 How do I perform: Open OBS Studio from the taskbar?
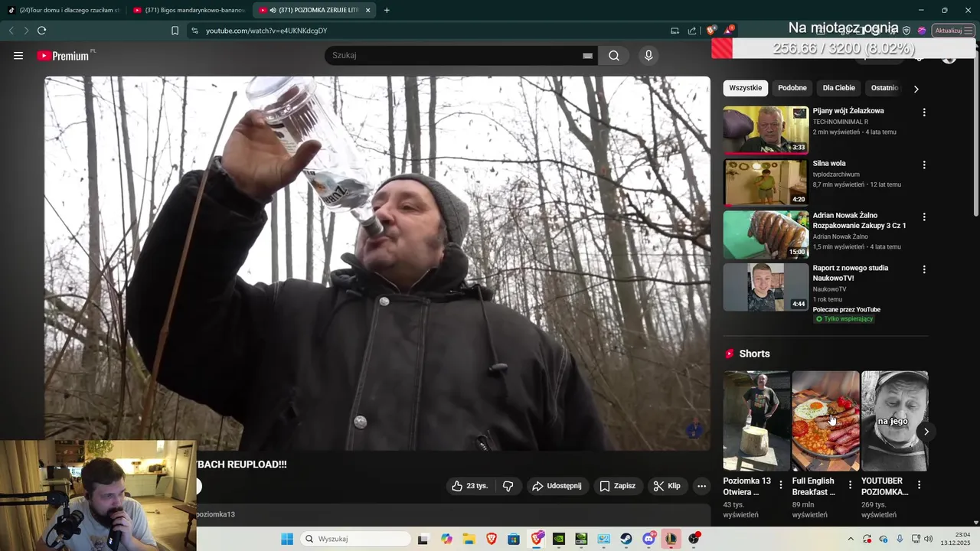(x=694, y=539)
